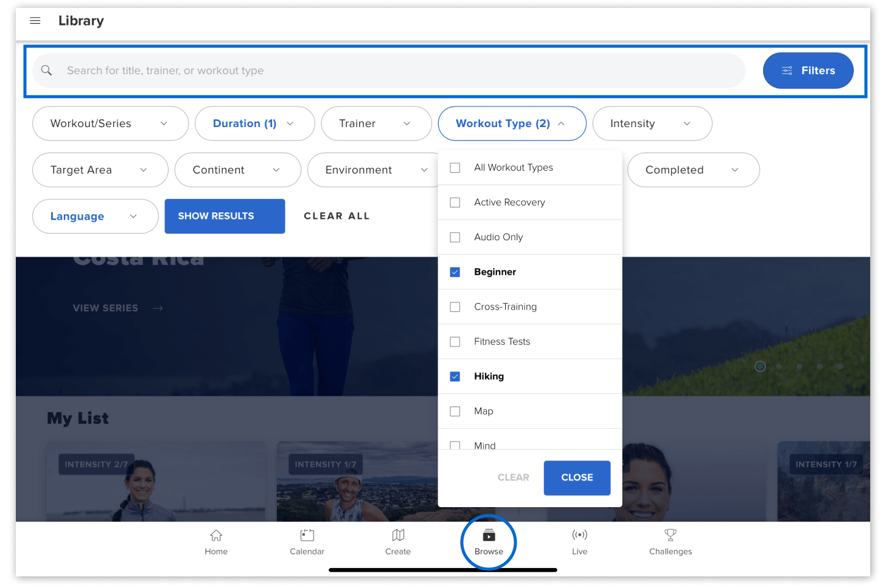Select the Live broadcast icon
Image resolution: width=886 pixels, height=588 pixels.
pos(579,535)
